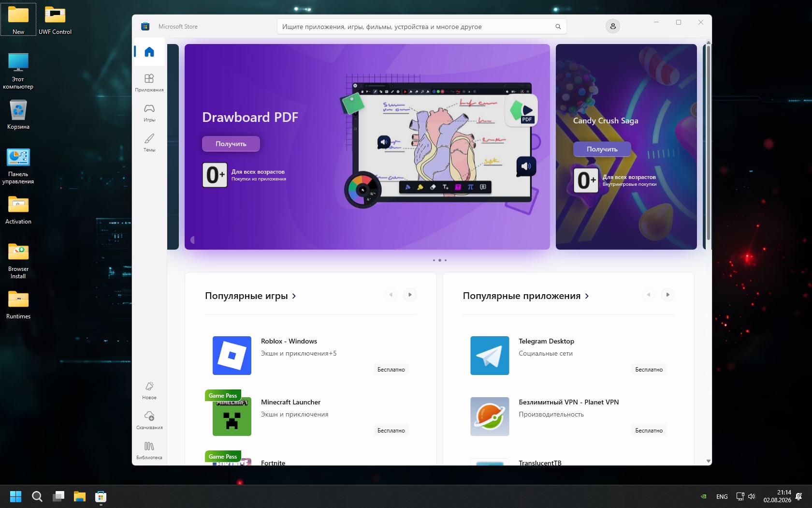Open the Windows Start menu
Screen dimensions: 812x508
(16, 496)
